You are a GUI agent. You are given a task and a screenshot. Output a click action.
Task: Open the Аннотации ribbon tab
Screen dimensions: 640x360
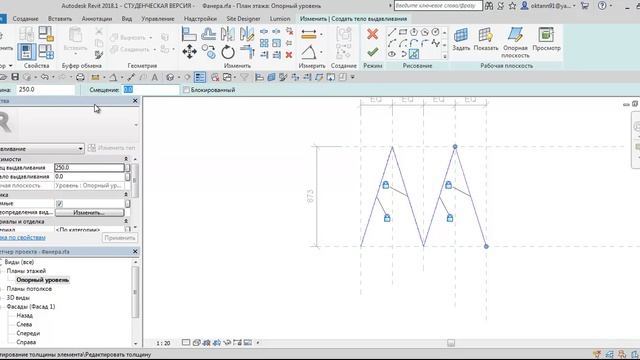pyautogui.click(x=97, y=19)
